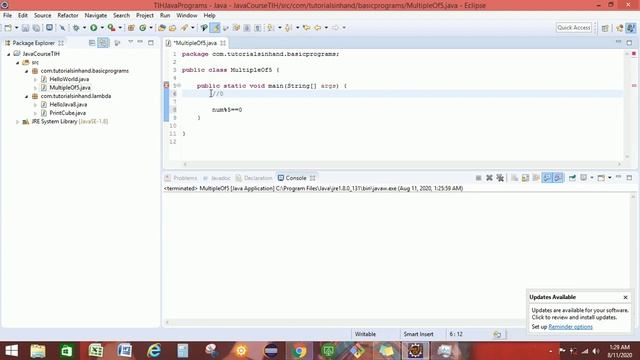Click the Open Type toolbar icon
Image resolution: width=640 pixels, height=360 pixels.
(x=162, y=28)
